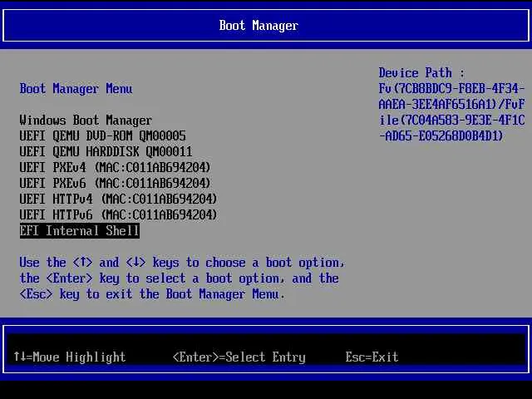Click the Esc=Exit hint
The width and height of the screenshot is (532, 399).
[x=372, y=357]
